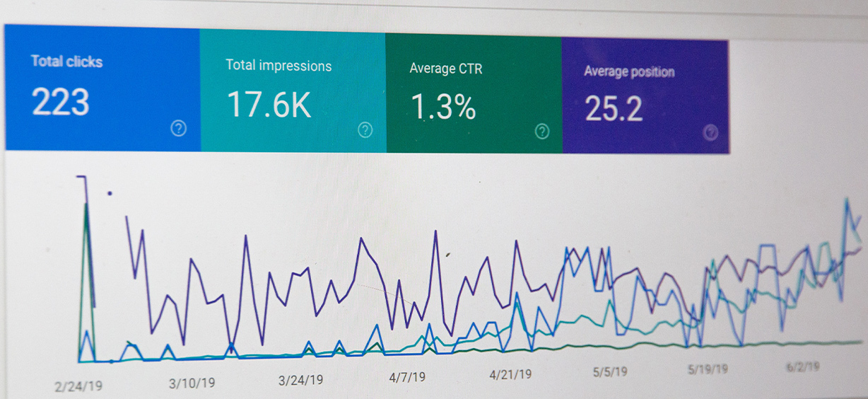Click the 25.2 average position value

coord(614,109)
